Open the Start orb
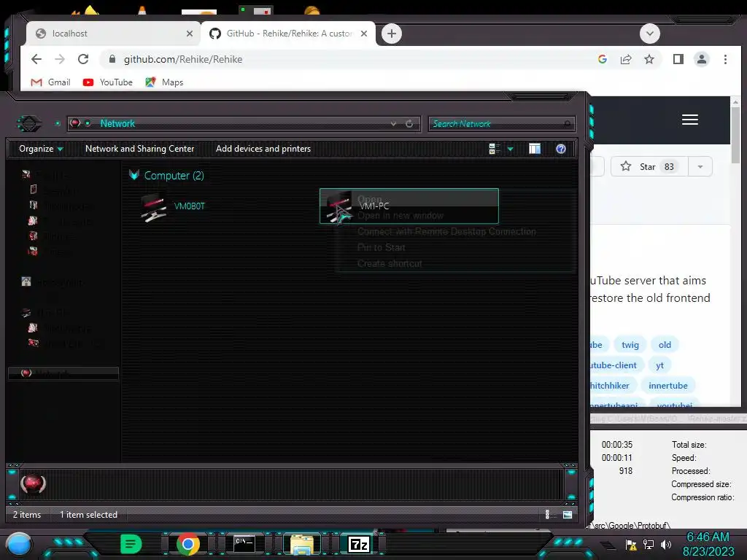This screenshot has height=560, width=747. point(19,544)
